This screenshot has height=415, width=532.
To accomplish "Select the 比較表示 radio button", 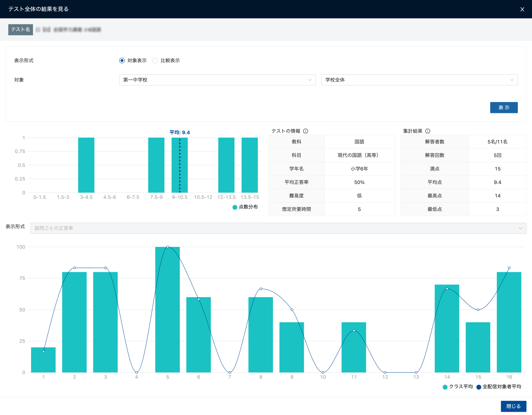I will 155,61.
